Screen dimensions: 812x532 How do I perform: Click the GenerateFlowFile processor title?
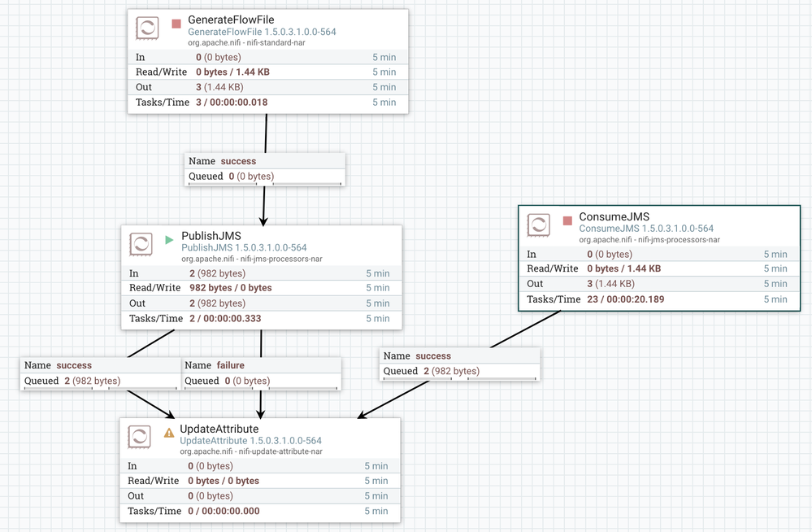[232, 19]
